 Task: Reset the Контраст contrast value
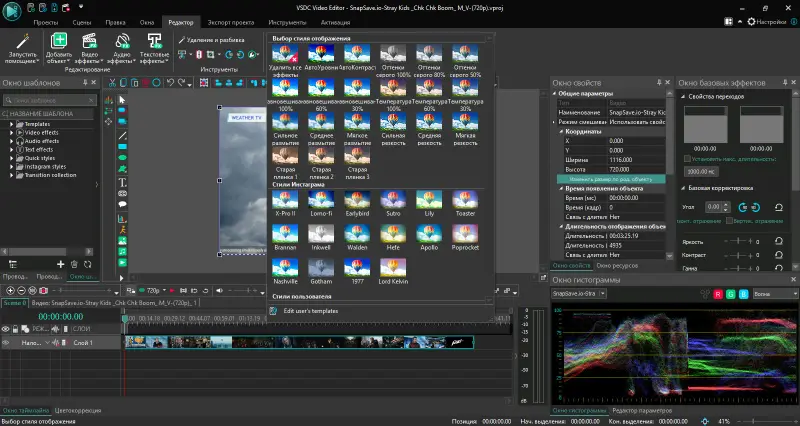(x=779, y=255)
